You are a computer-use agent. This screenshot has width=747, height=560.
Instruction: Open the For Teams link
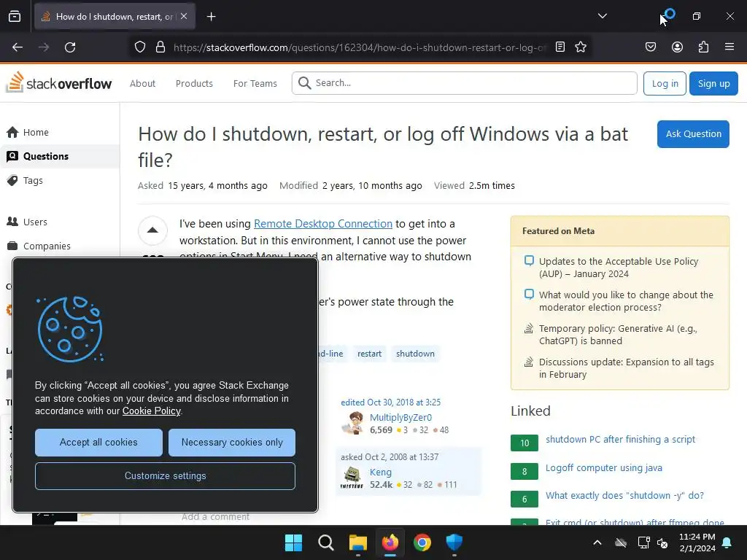[x=255, y=83]
